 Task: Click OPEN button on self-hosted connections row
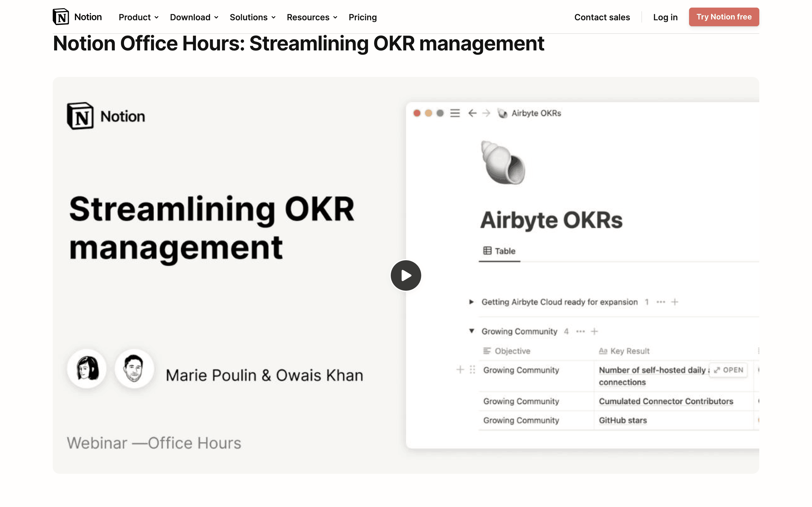(729, 370)
